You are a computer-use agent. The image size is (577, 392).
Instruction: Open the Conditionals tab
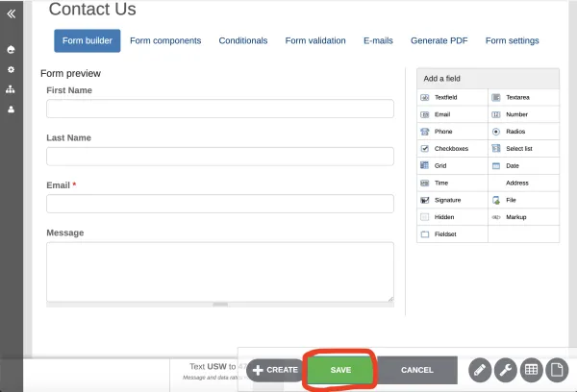pos(243,40)
